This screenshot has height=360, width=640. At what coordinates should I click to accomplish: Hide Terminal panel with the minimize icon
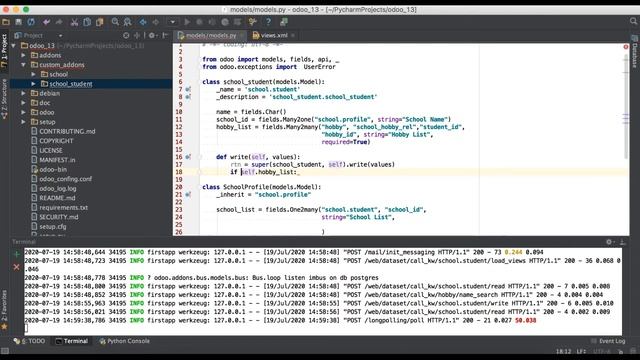click(622, 242)
